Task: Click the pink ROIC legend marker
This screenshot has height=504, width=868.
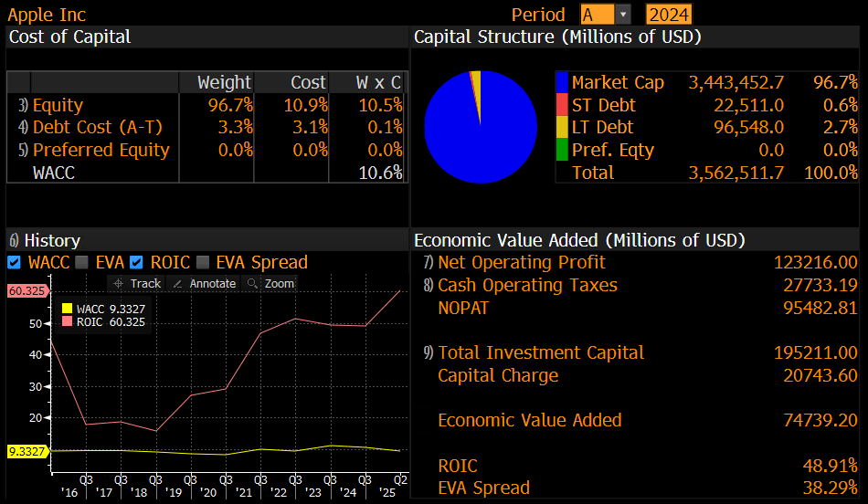Action: [67, 322]
